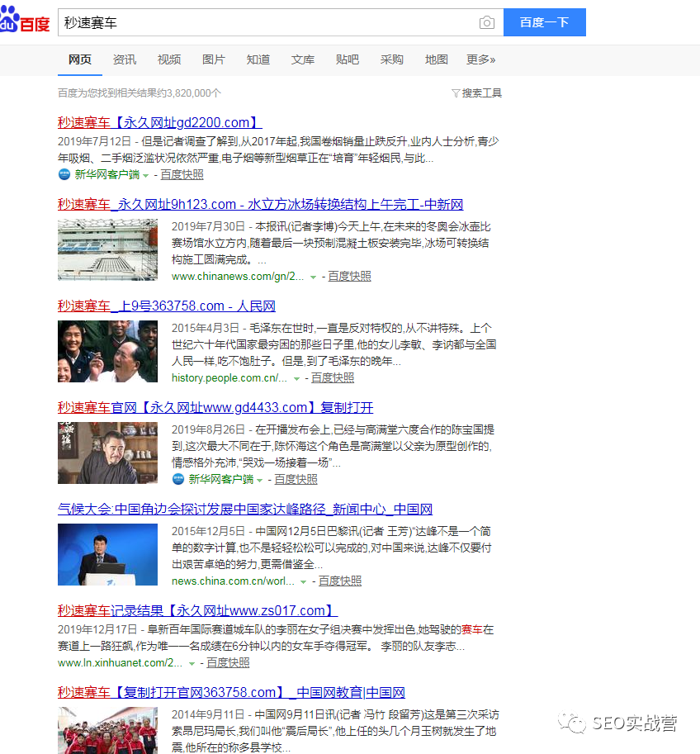Screen dimensions: 700x754
Task: Select the 网页 tab
Action: tap(80, 59)
